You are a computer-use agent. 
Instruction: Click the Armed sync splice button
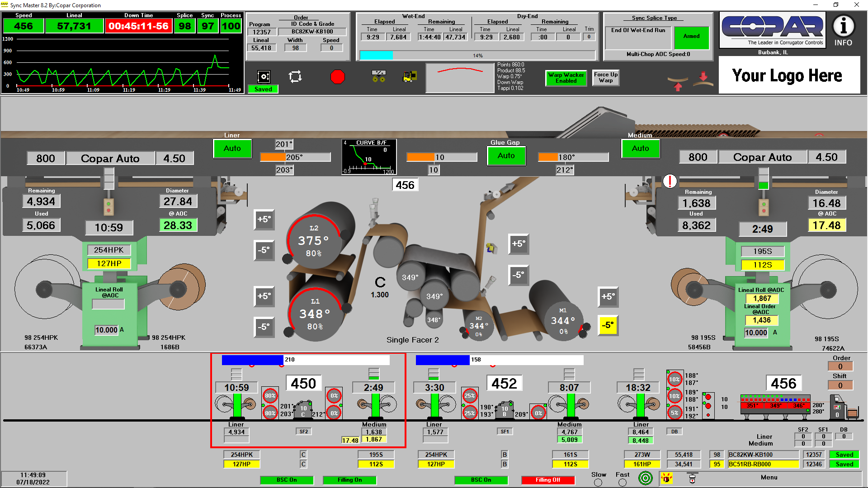tap(691, 37)
